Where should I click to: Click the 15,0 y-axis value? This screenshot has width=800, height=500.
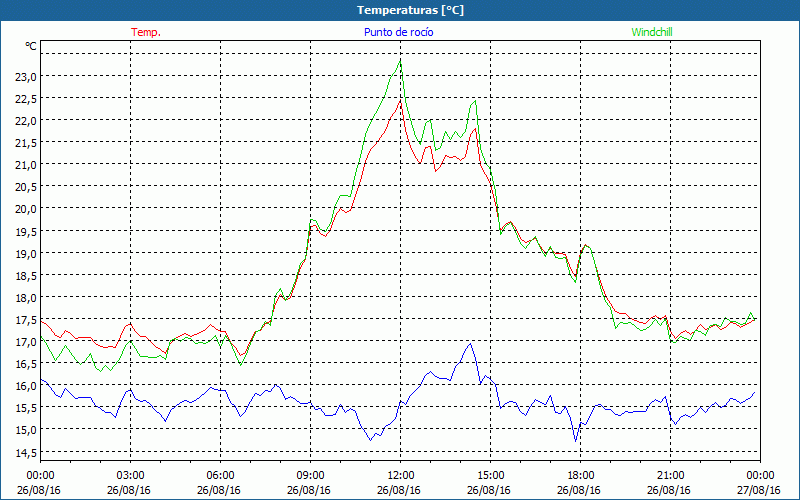pos(26,430)
